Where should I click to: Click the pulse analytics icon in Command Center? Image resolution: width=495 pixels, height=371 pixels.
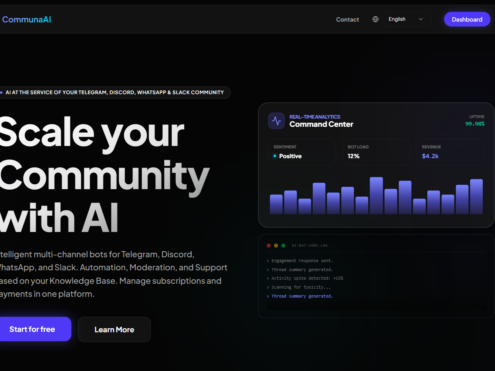tap(276, 121)
